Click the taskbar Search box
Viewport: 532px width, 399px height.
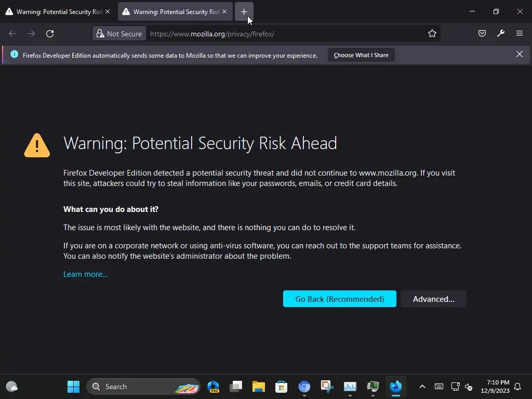tap(143, 387)
